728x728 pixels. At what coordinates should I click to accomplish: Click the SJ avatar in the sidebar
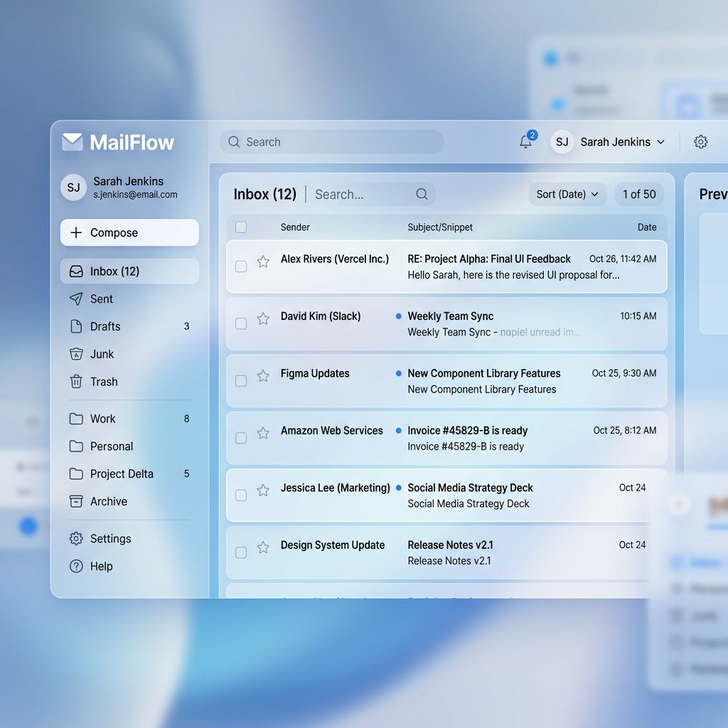tap(73, 188)
